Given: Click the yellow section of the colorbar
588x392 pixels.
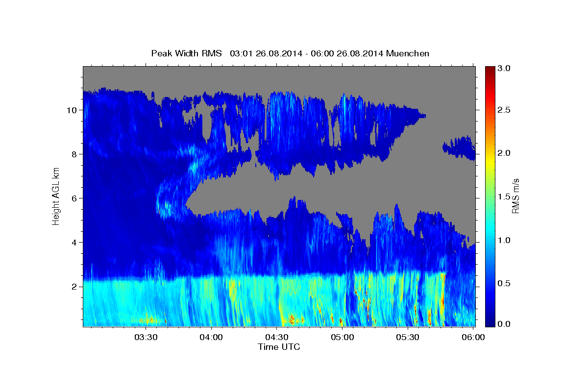Looking at the screenshot, I should click(490, 162).
